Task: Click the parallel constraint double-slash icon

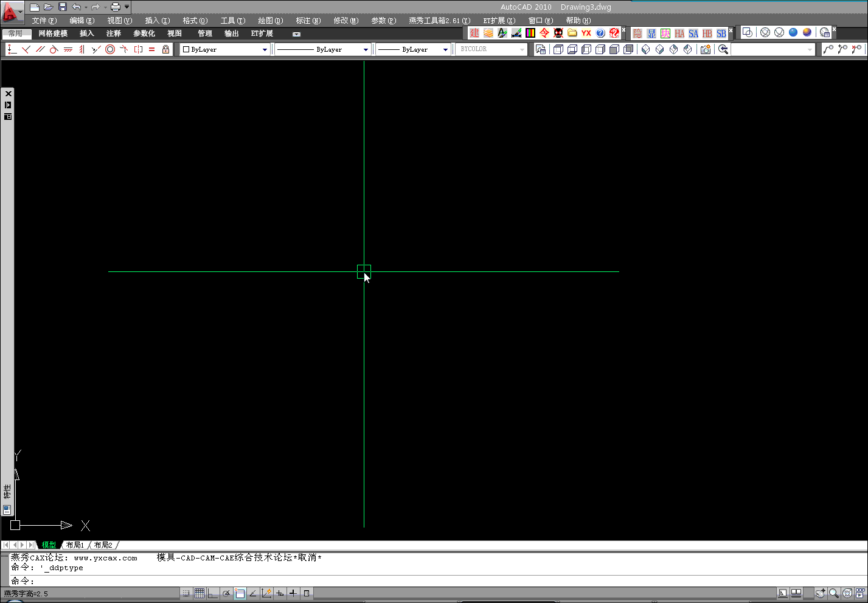Action: pos(40,49)
